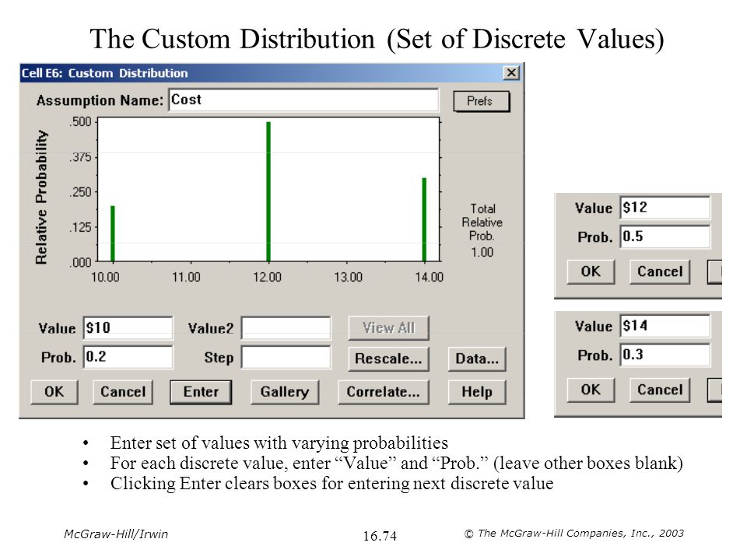Click the Enter button
The image size is (747, 560).
[x=201, y=392]
